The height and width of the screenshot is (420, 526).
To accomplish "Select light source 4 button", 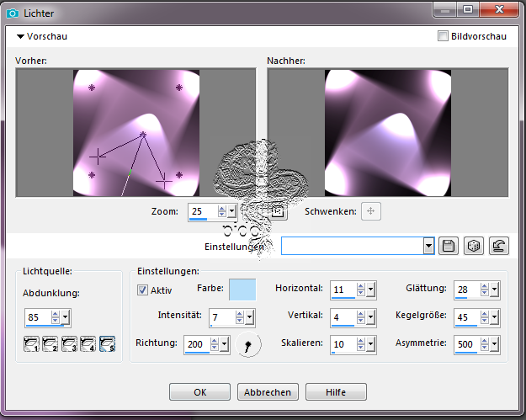I will (x=88, y=343).
